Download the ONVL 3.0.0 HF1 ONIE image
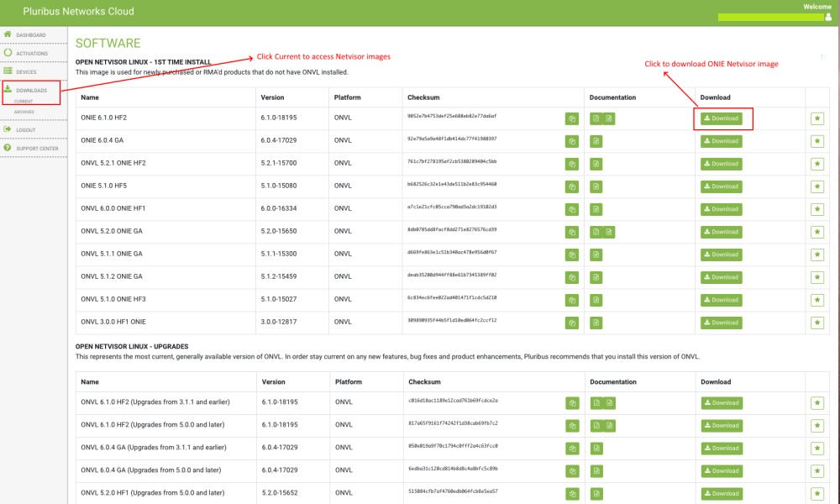Image resolution: width=840 pixels, height=504 pixels. [x=721, y=323]
